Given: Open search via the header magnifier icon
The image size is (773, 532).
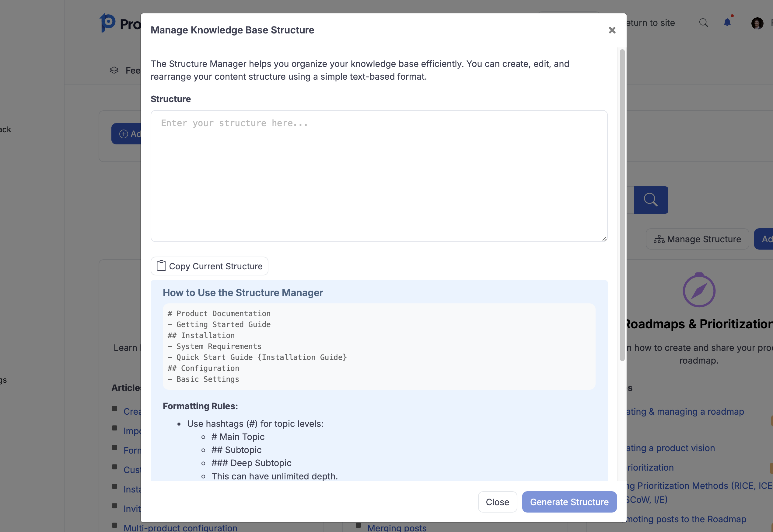Looking at the screenshot, I should click(x=703, y=23).
